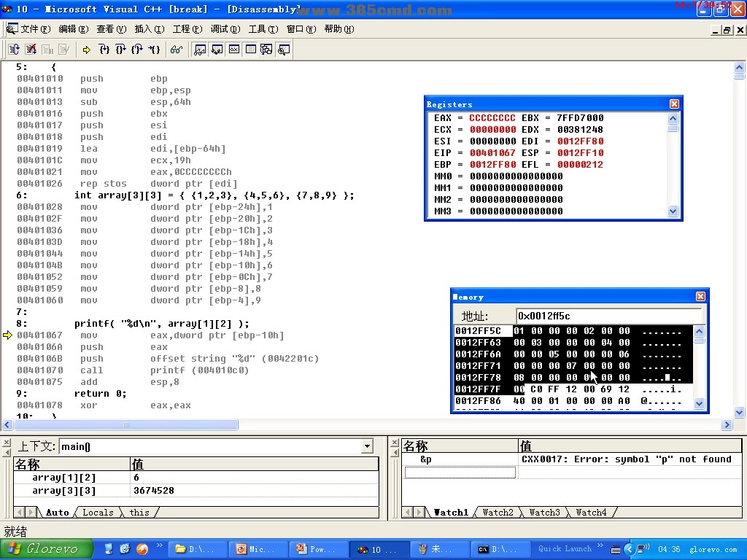Screen dimensions: 747x560
Task: Open the context dropdown showing main()
Action: pyautogui.click(x=367, y=446)
